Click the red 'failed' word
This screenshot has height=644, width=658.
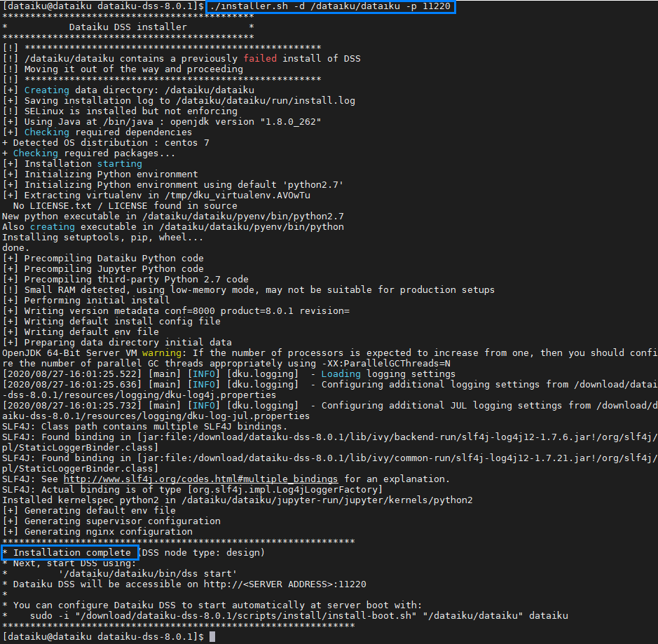point(260,58)
